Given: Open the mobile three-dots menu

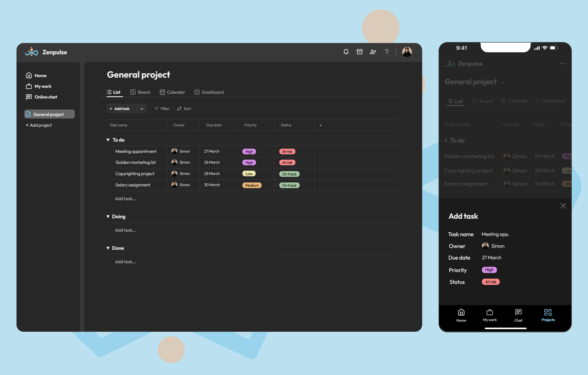Looking at the screenshot, I should 563,63.
